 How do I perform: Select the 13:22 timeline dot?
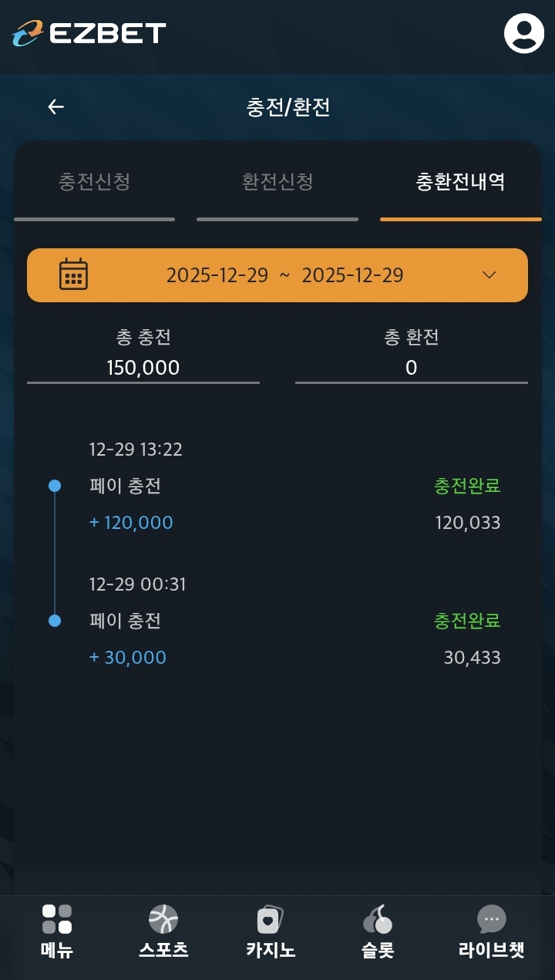click(55, 486)
